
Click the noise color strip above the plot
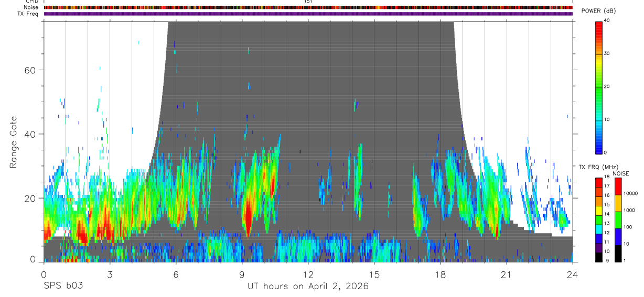(x=308, y=7)
